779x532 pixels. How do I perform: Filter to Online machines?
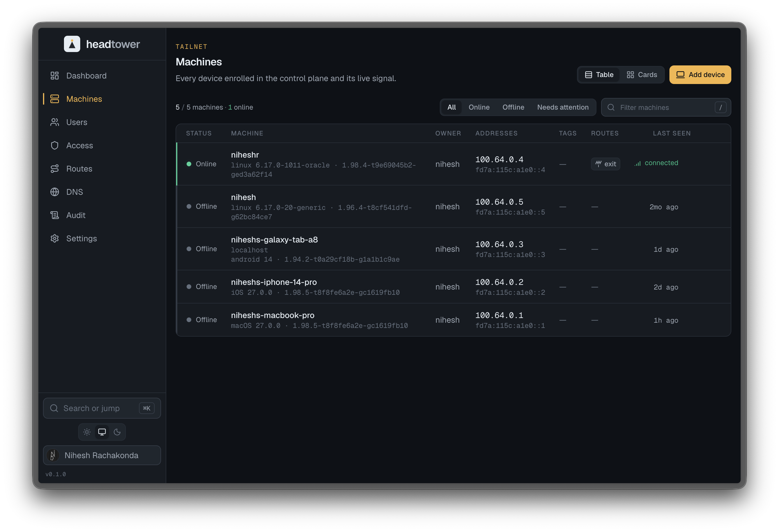(479, 107)
